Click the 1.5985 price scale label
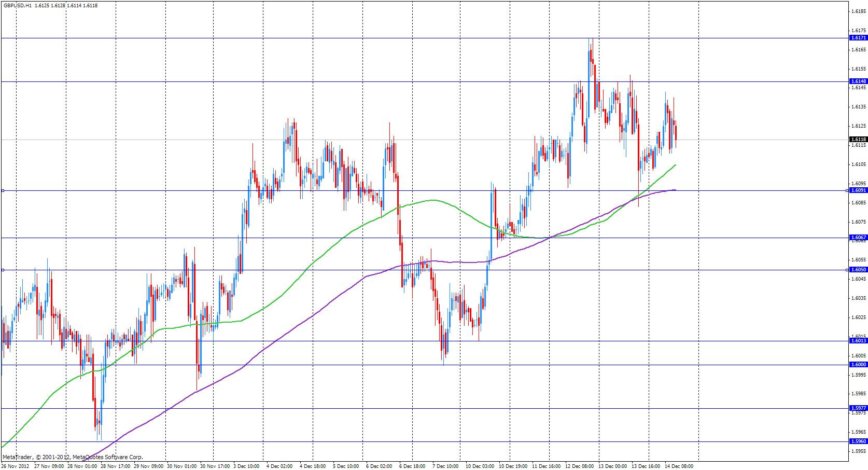The image size is (868, 470). (859, 394)
